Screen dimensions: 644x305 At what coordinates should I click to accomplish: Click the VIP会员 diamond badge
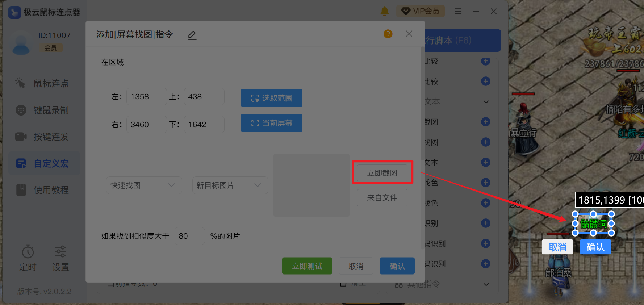(420, 11)
